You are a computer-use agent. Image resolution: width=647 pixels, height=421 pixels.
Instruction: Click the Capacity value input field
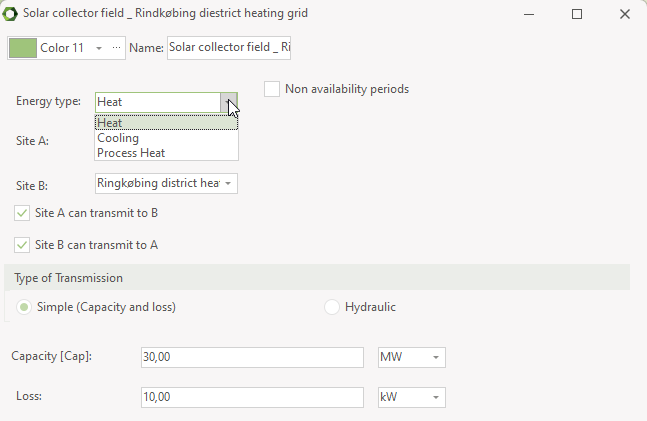(251, 358)
